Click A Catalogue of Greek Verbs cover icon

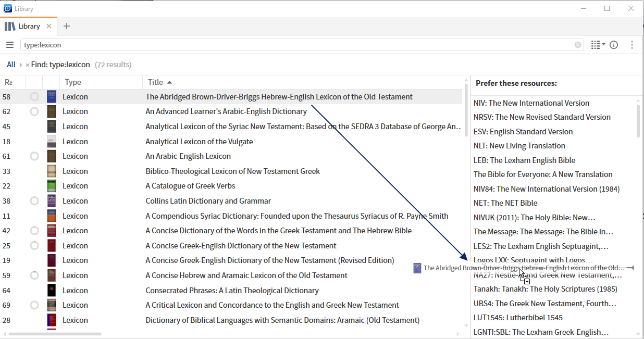pos(51,186)
